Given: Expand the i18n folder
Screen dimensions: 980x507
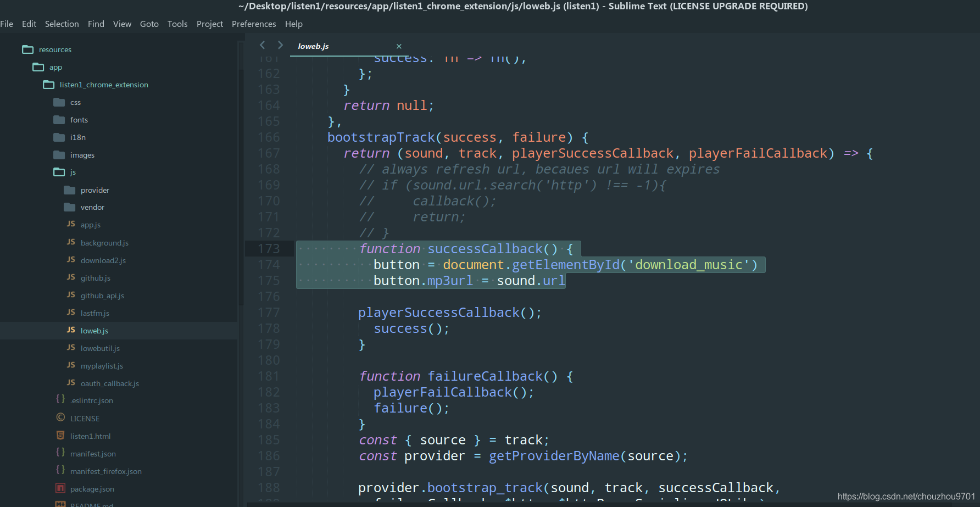Looking at the screenshot, I should coord(59,137).
